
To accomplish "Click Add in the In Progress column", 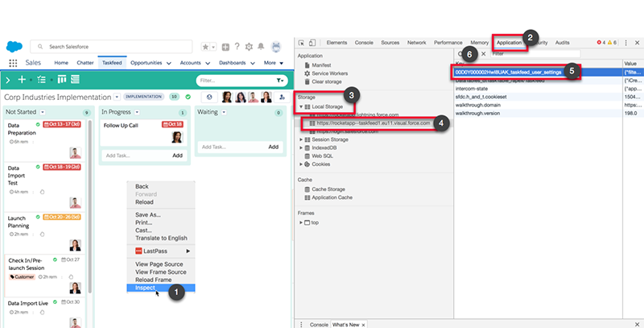I will point(177,156).
